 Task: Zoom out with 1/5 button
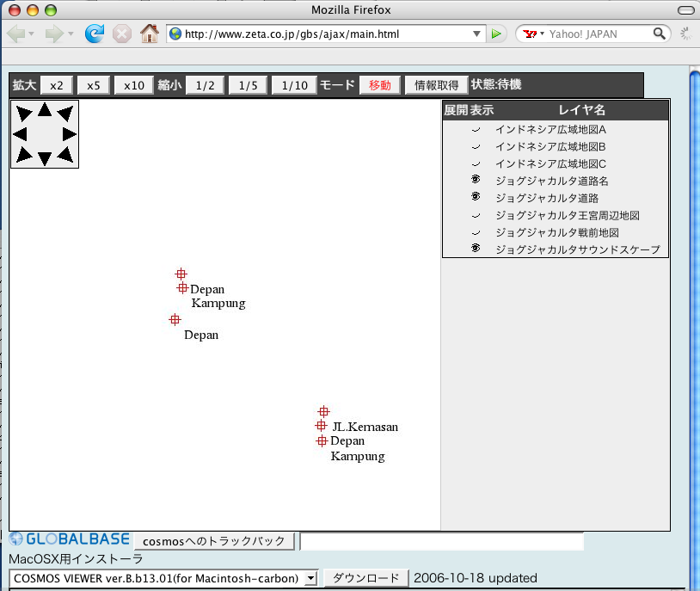pyautogui.click(x=248, y=85)
